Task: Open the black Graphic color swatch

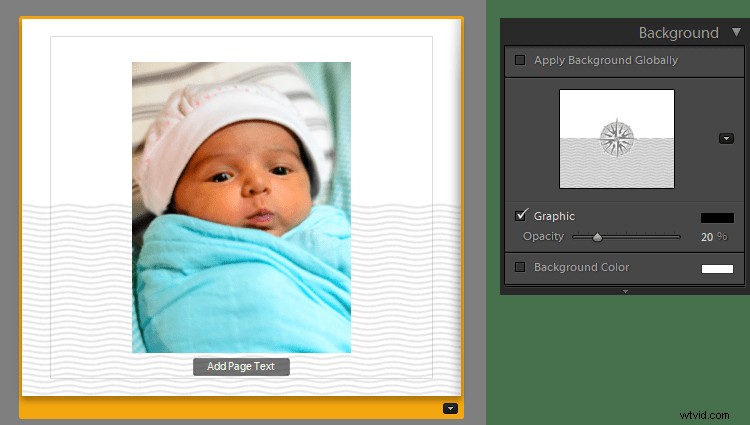Action: tap(717, 218)
